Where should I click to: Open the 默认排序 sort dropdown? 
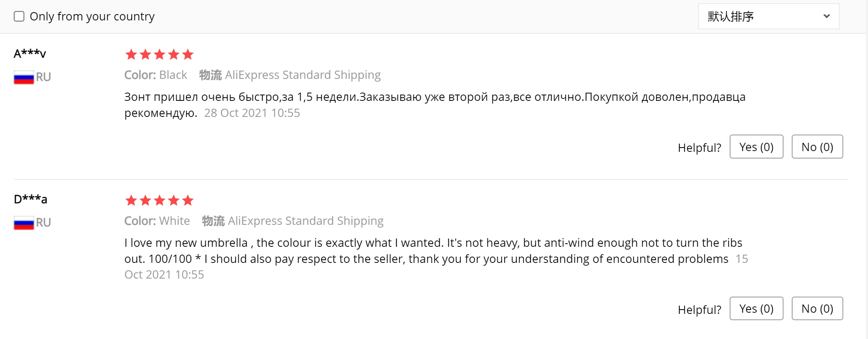pyautogui.click(x=768, y=16)
